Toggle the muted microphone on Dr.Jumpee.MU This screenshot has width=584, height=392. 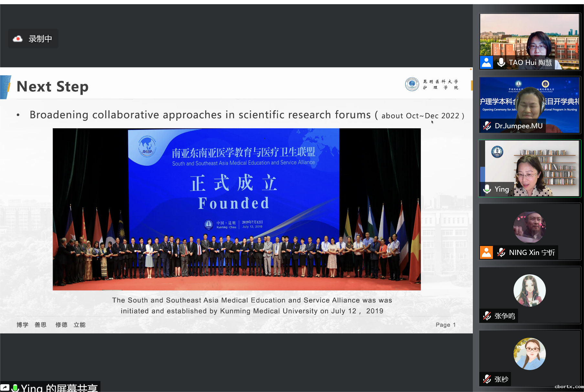pos(487,126)
